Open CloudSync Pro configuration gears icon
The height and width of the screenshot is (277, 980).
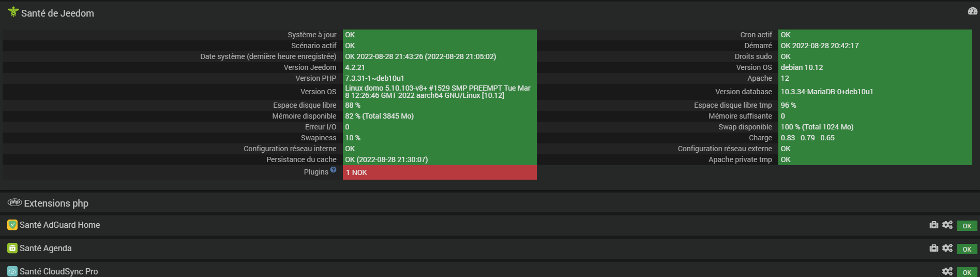coord(947,271)
